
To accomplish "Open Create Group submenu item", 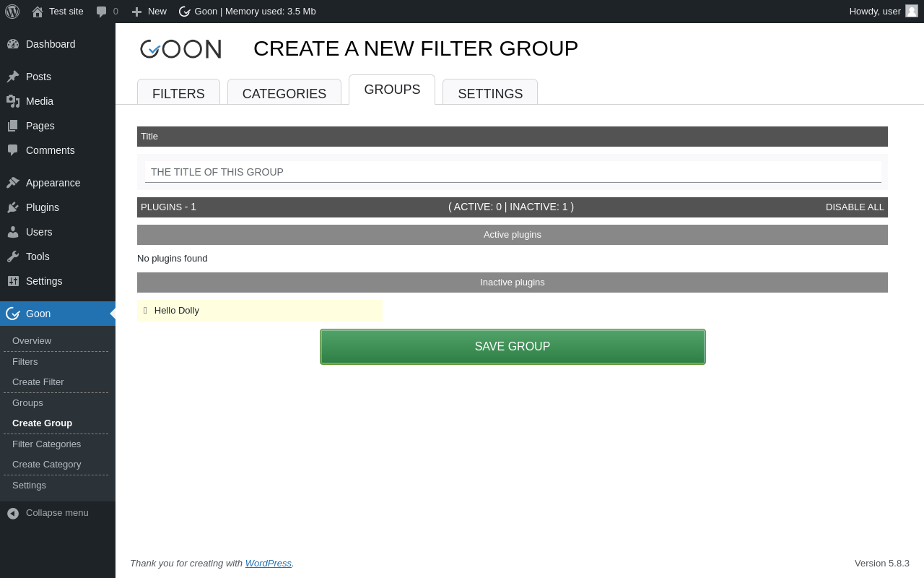I will [42, 423].
